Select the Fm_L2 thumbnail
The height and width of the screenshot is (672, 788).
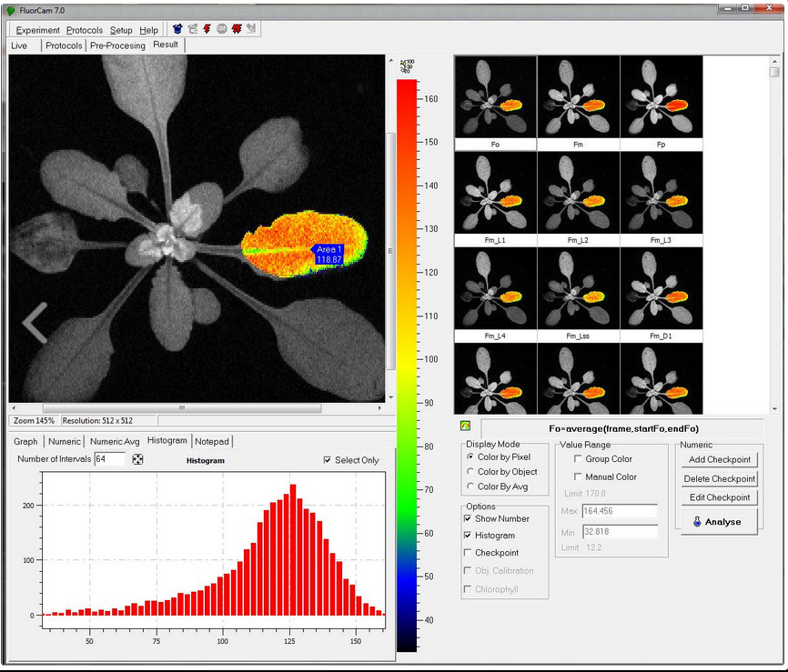(x=579, y=193)
